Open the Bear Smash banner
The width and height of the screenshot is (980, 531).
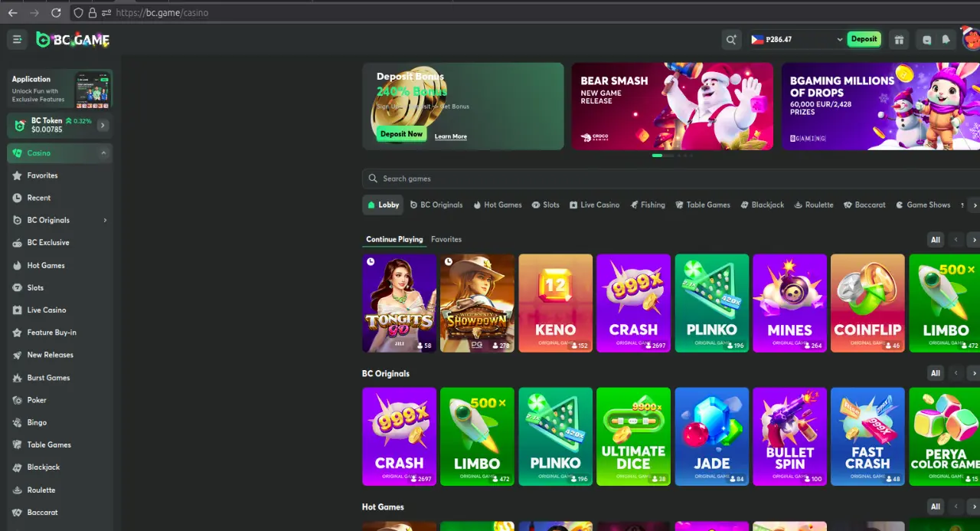pyautogui.click(x=672, y=107)
